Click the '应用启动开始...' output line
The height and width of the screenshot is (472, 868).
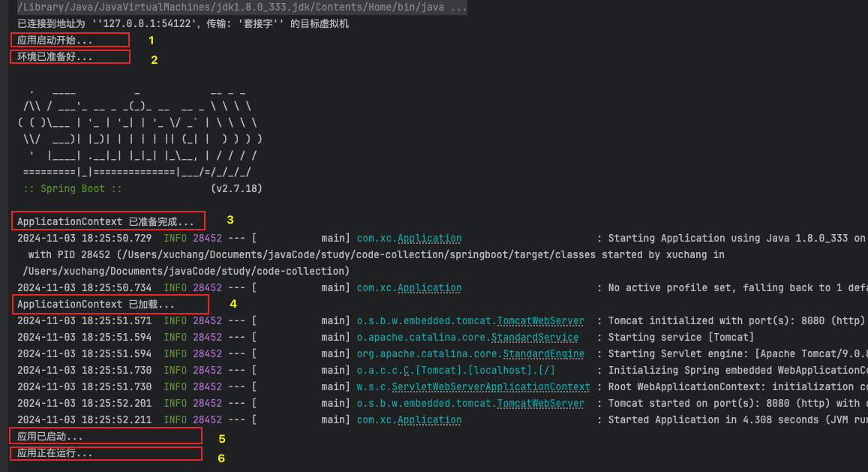click(x=55, y=41)
